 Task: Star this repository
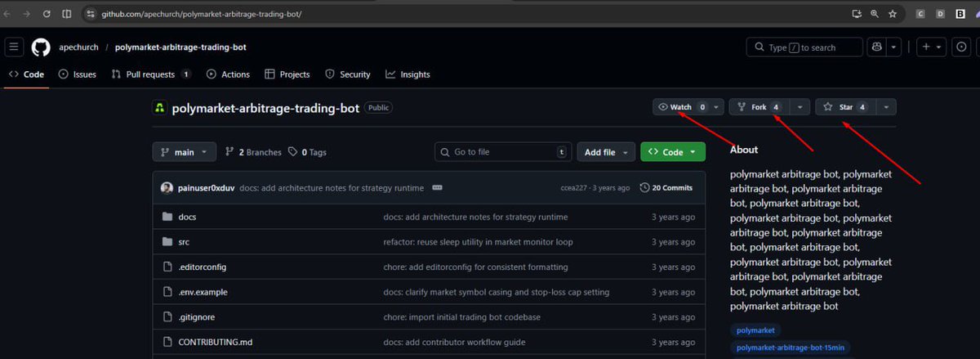845,107
